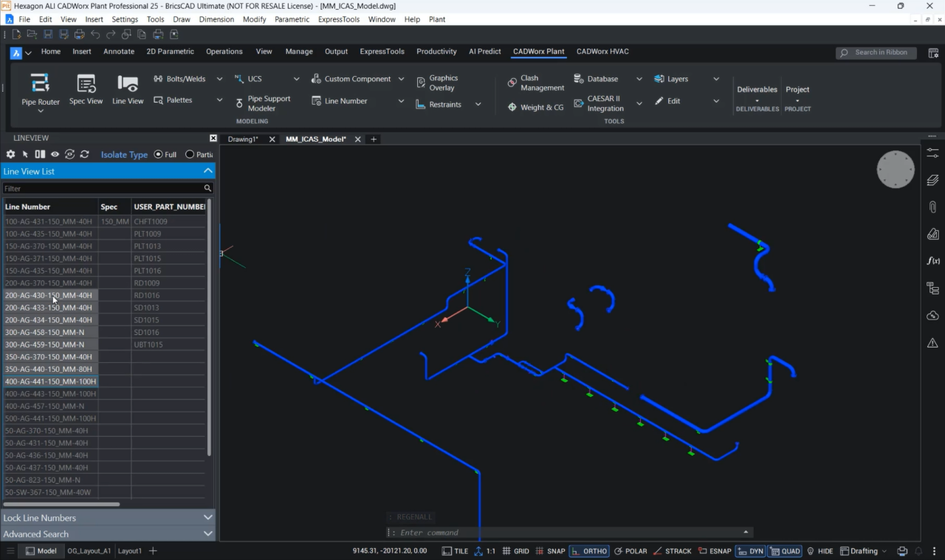Open the Modify menu

(254, 19)
